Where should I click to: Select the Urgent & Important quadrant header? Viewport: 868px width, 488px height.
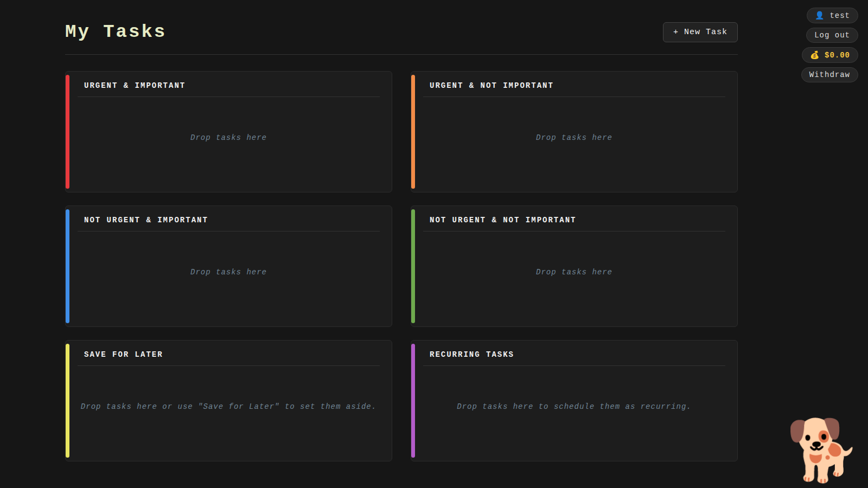coord(135,86)
